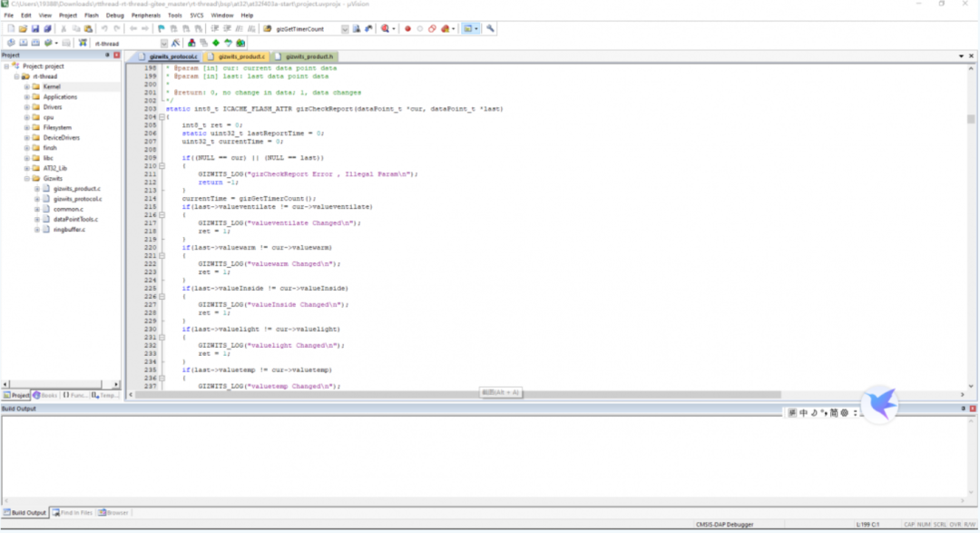Open Configuration via the wrench icon
The width and height of the screenshot is (980, 533).
click(491, 29)
